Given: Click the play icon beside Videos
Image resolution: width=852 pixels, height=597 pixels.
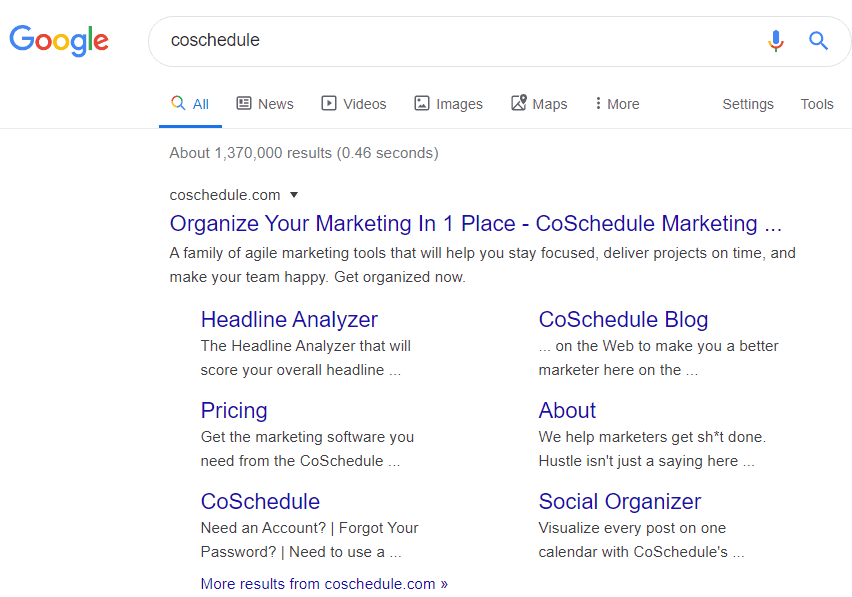Looking at the screenshot, I should [328, 103].
